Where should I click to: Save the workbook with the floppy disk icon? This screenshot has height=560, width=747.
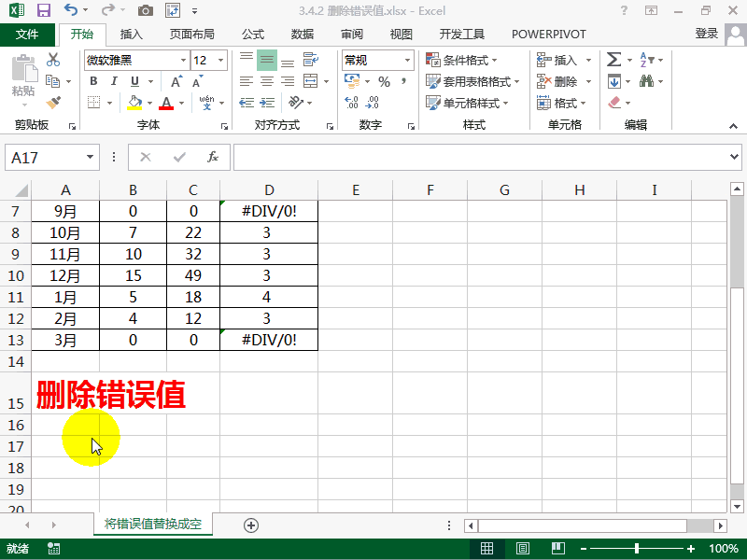point(43,10)
